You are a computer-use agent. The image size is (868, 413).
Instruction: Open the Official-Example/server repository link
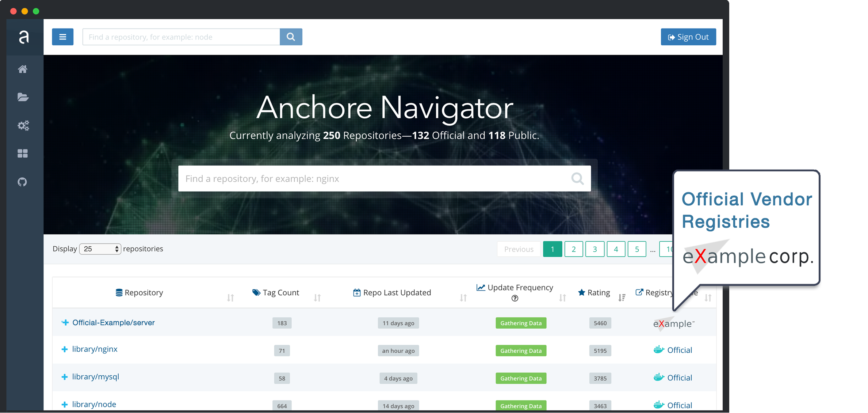pos(114,322)
